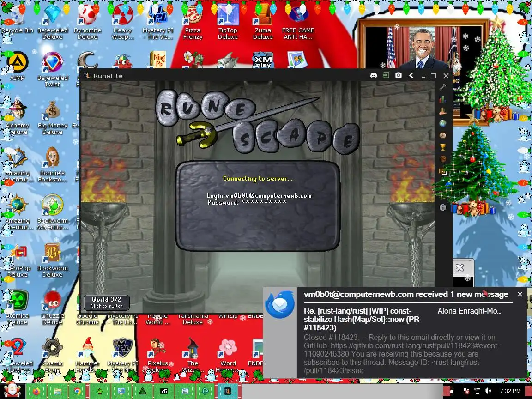This screenshot has width=532, height=399.
Task: Open Dynomite Deluxe desktop shortcut
Action: 88,23
